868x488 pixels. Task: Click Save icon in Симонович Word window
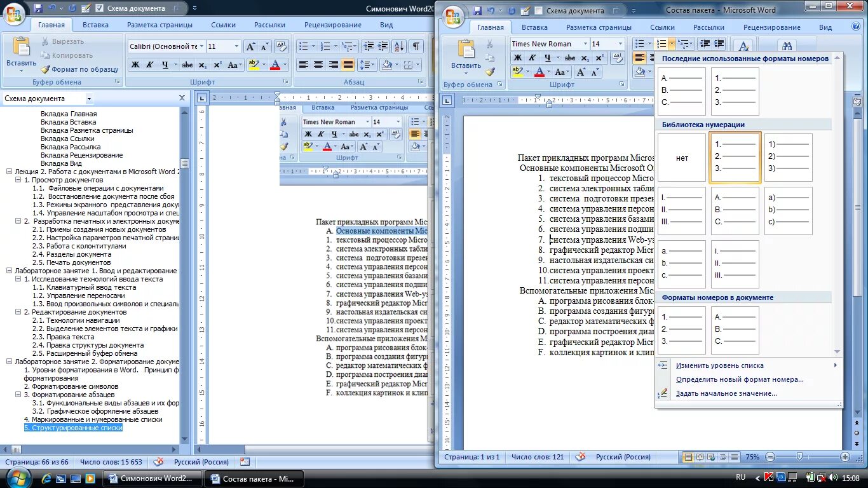(39, 8)
